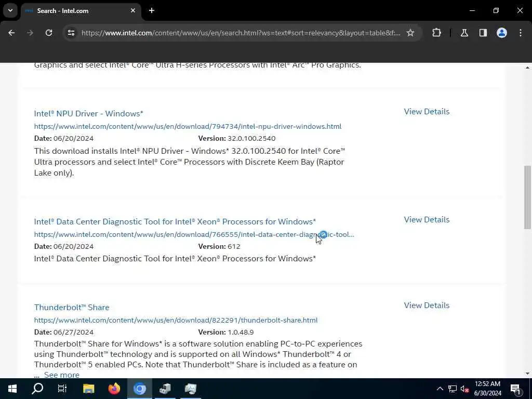Open Task View on the taskbar
532x399 pixels.
click(62, 389)
